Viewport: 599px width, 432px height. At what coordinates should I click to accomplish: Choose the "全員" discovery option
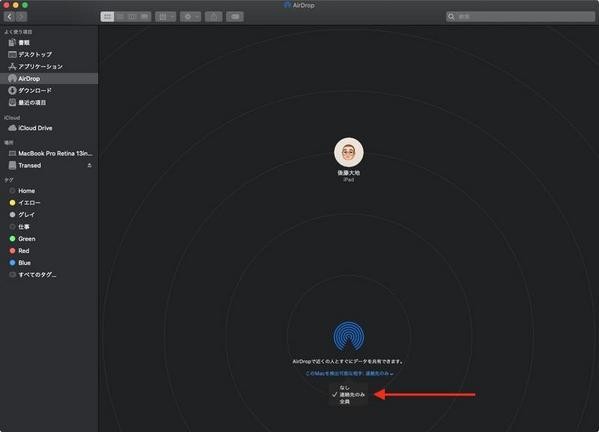345,401
